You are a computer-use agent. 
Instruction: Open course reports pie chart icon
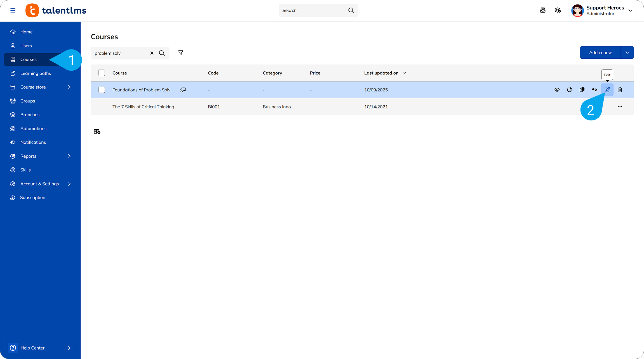(x=569, y=90)
